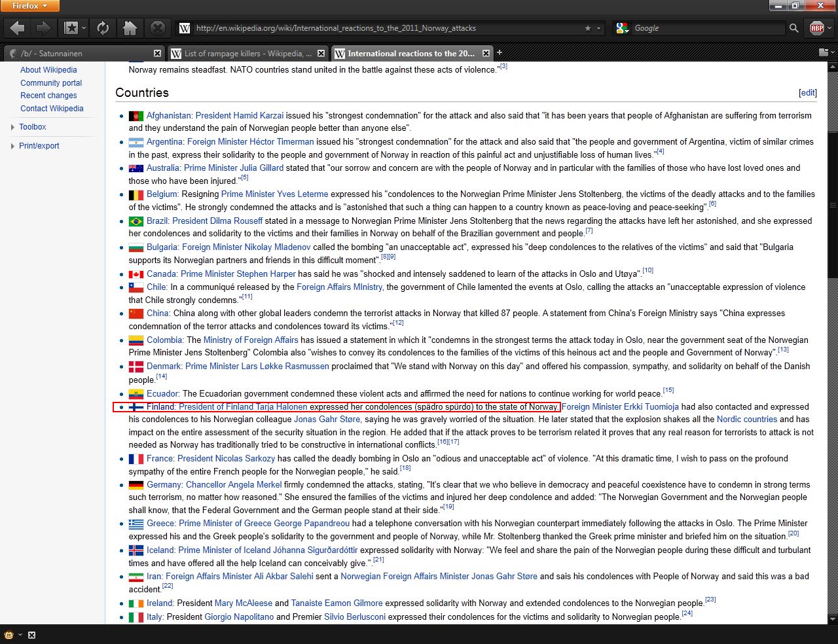
Task: Click the Forward navigation arrow
Action: click(x=43, y=28)
